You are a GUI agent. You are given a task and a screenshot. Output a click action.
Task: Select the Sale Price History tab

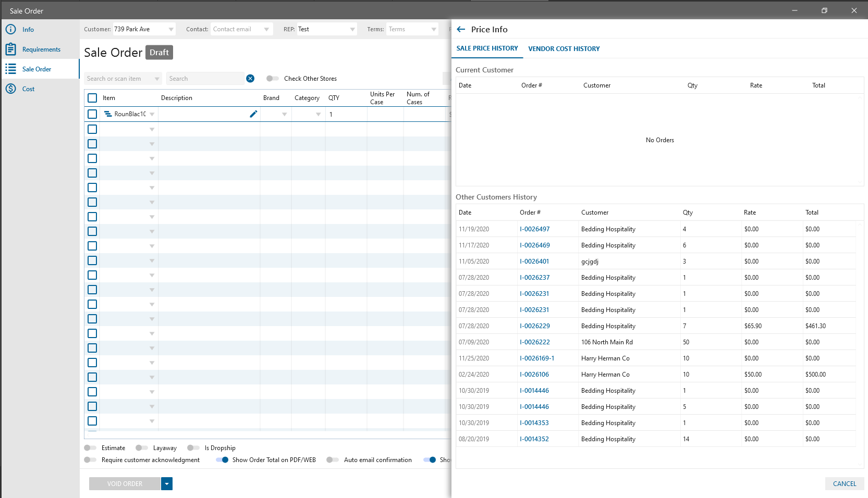click(487, 48)
